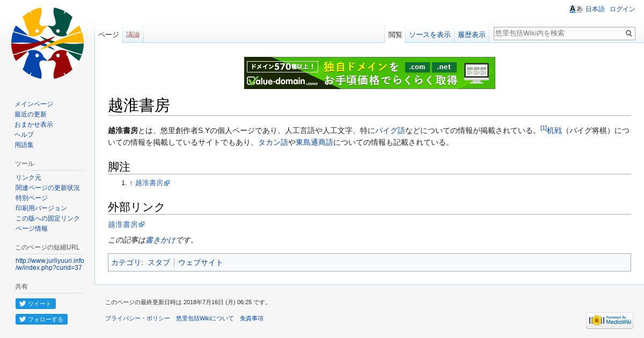
Task: Open 悠里包括Wikiについて footer link
Action: pyautogui.click(x=205, y=318)
